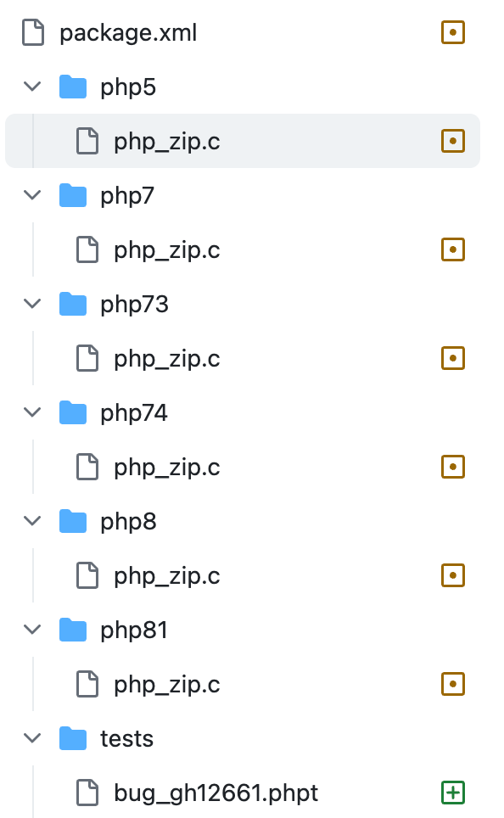Open package.xml file

128,33
